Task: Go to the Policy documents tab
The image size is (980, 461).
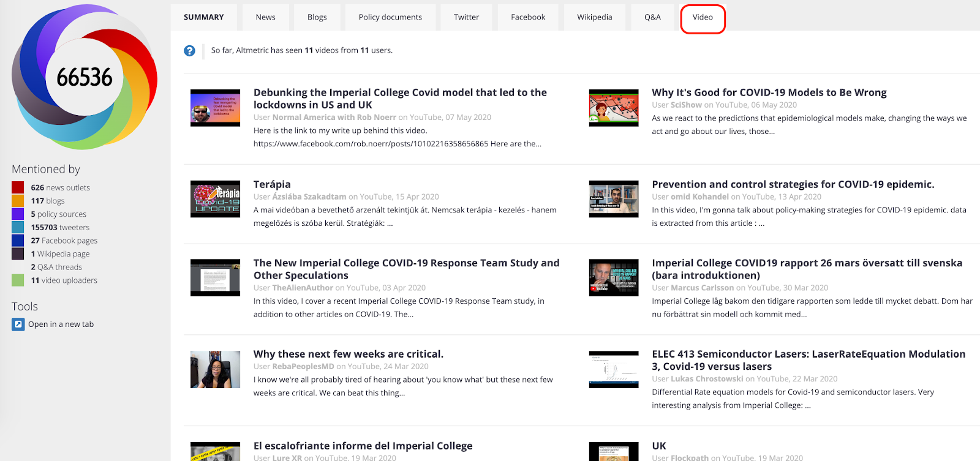Action: pos(390,17)
